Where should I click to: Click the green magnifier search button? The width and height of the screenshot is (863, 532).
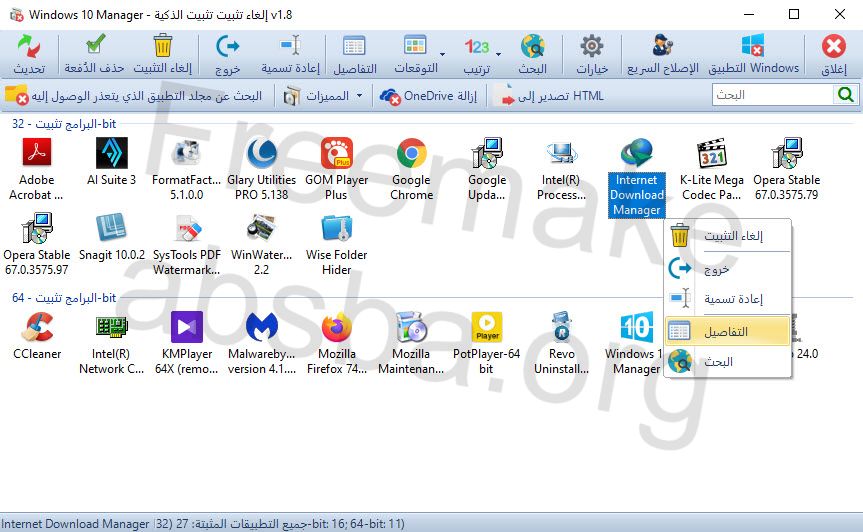click(x=845, y=95)
